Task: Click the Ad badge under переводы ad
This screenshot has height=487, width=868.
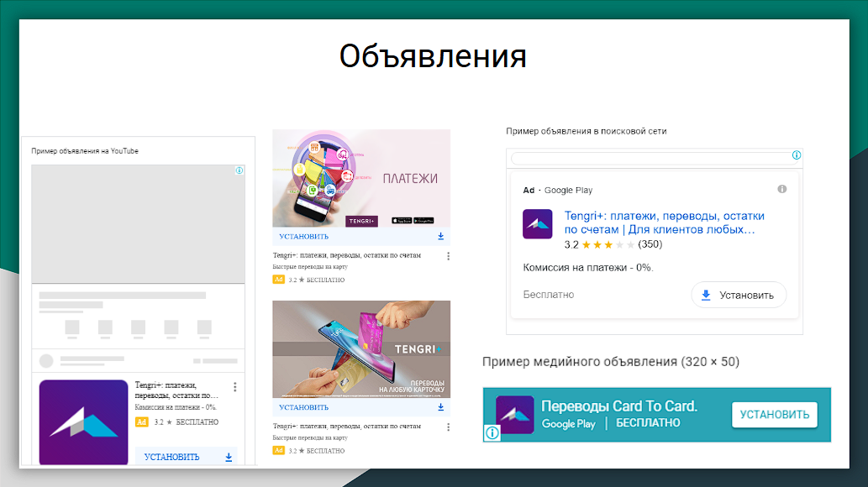Action: click(278, 450)
